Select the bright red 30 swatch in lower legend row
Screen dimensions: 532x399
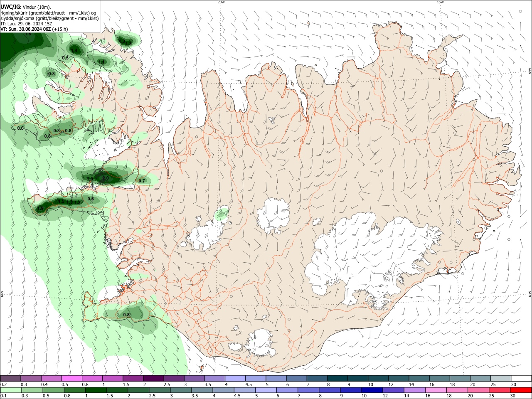[520, 390]
